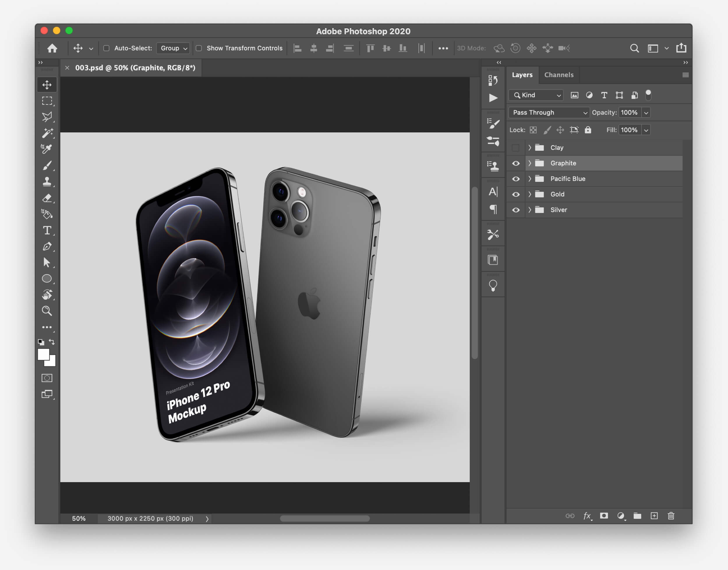Select the Ellipse shape tool
This screenshot has height=570, width=728.
(x=47, y=278)
